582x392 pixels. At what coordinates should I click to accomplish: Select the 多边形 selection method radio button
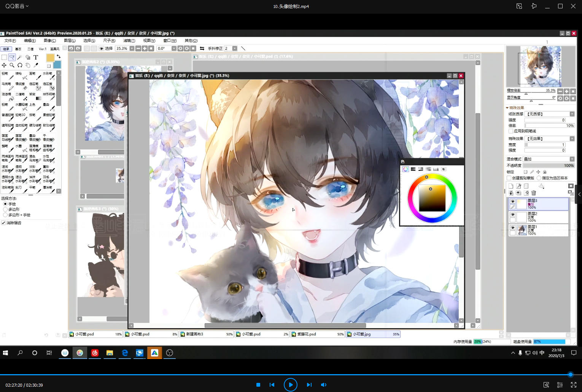tap(5, 209)
